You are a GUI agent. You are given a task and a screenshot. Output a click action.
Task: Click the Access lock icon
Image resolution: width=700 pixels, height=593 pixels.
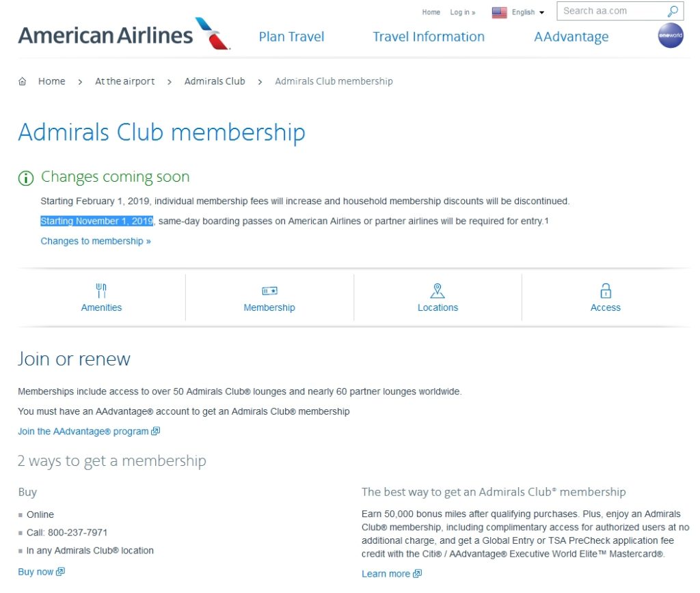coord(606,290)
